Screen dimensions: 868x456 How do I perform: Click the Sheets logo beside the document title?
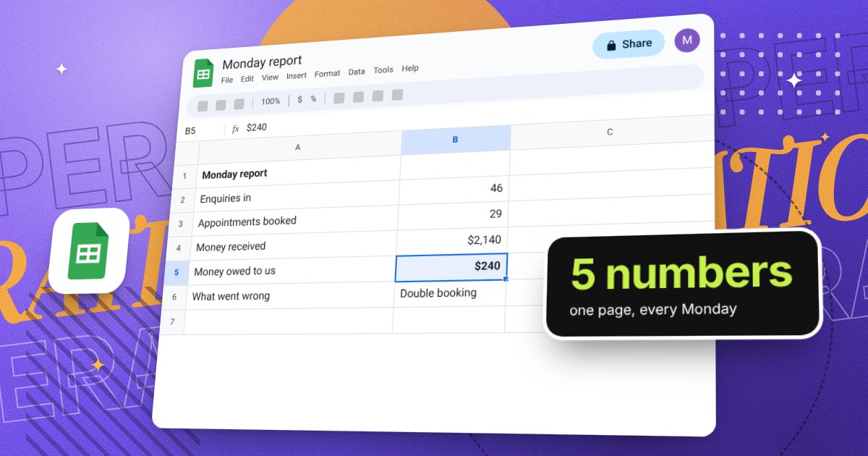point(203,73)
